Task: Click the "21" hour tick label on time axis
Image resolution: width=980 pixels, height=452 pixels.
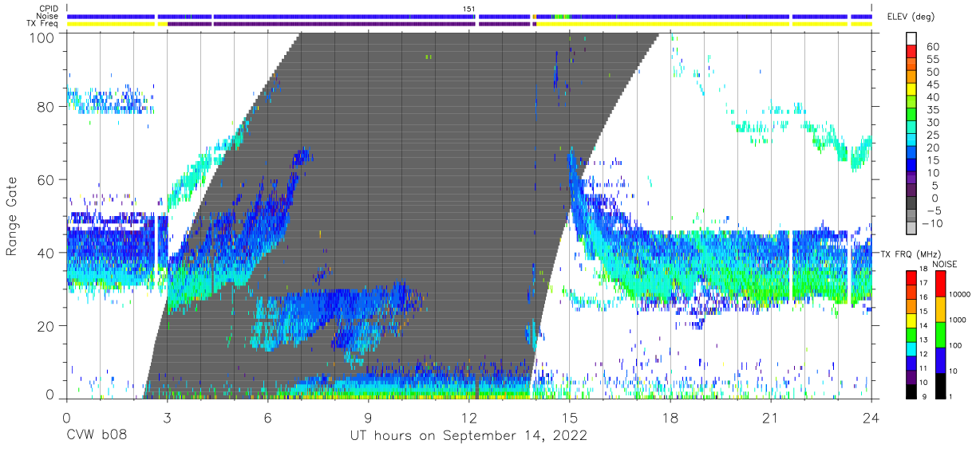Action: tap(771, 419)
